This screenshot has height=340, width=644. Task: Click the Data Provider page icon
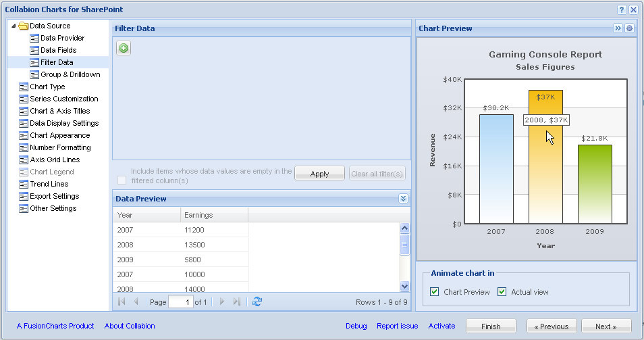pyautogui.click(x=34, y=39)
